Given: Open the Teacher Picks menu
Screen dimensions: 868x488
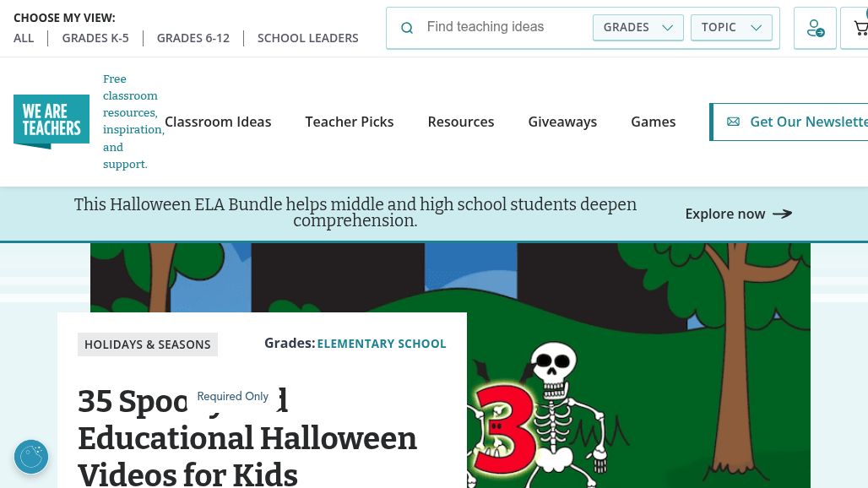Looking at the screenshot, I should 350,122.
